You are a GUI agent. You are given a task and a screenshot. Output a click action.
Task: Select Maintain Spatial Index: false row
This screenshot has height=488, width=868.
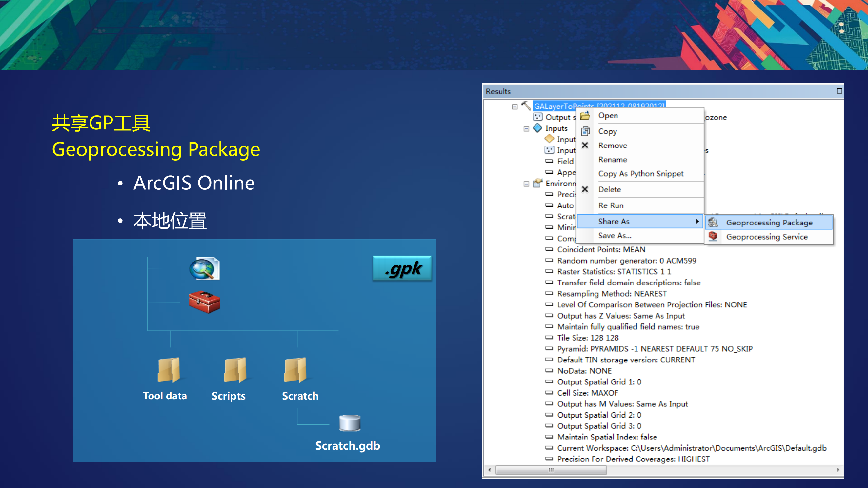[607, 437]
